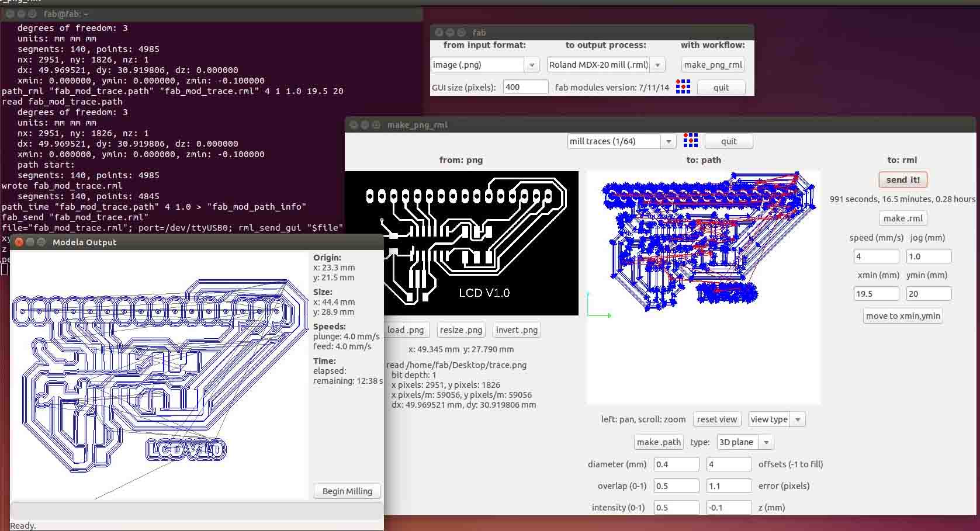Click the 'Modela Output' window title
Image resolution: width=980 pixels, height=531 pixels.
[x=84, y=242]
